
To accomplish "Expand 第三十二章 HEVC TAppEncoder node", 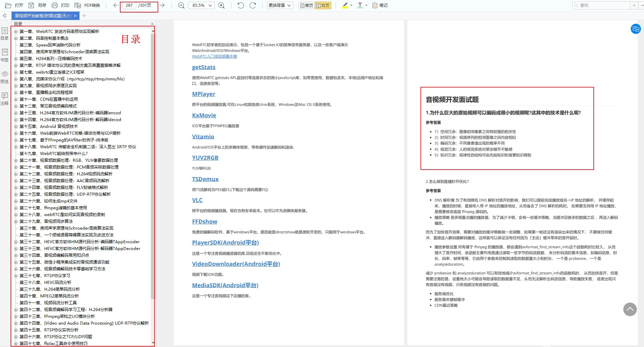I will [x=16, y=242].
